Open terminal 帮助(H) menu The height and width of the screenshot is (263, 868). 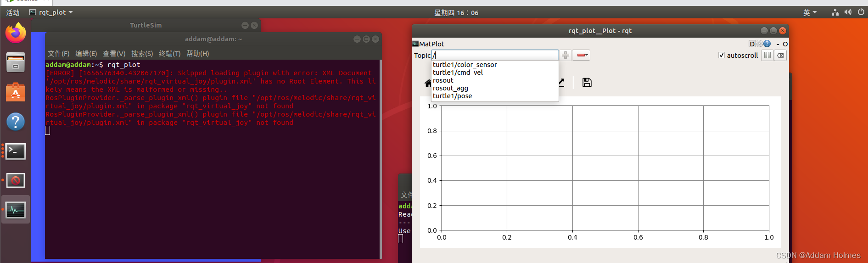coord(198,54)
